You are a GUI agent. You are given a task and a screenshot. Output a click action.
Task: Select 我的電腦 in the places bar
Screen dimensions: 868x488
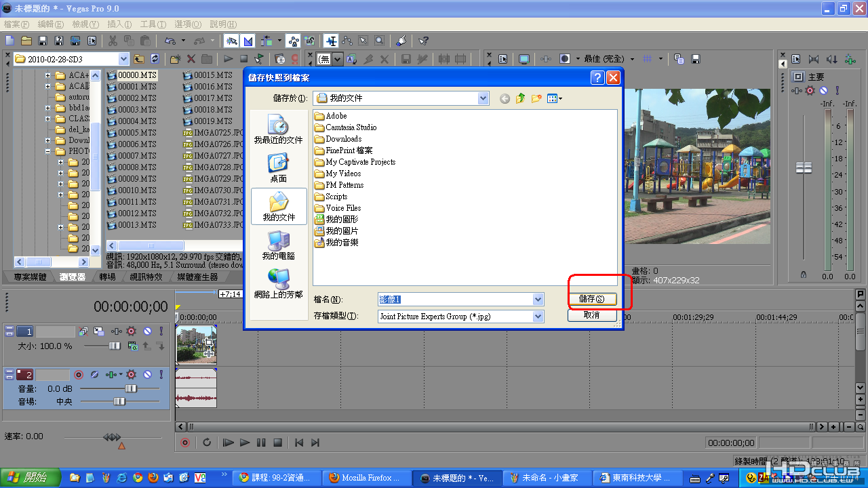pos(278,245)
